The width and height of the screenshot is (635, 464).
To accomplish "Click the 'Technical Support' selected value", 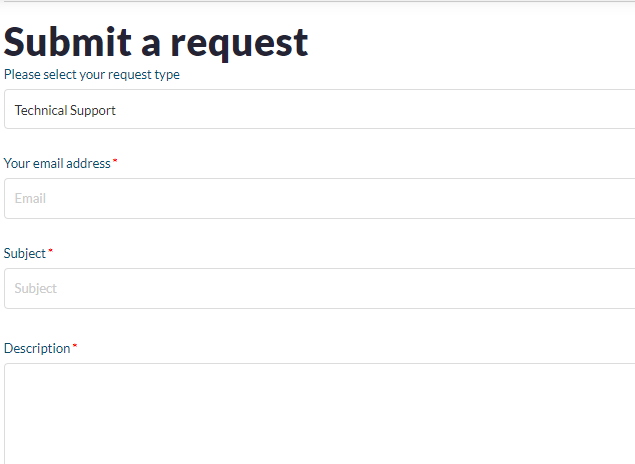I will point(65,110).
